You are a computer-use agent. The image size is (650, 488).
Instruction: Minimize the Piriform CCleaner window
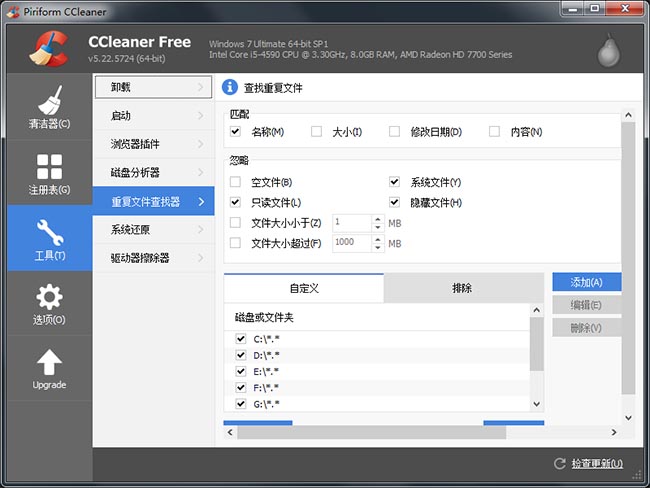pos(573,9)
